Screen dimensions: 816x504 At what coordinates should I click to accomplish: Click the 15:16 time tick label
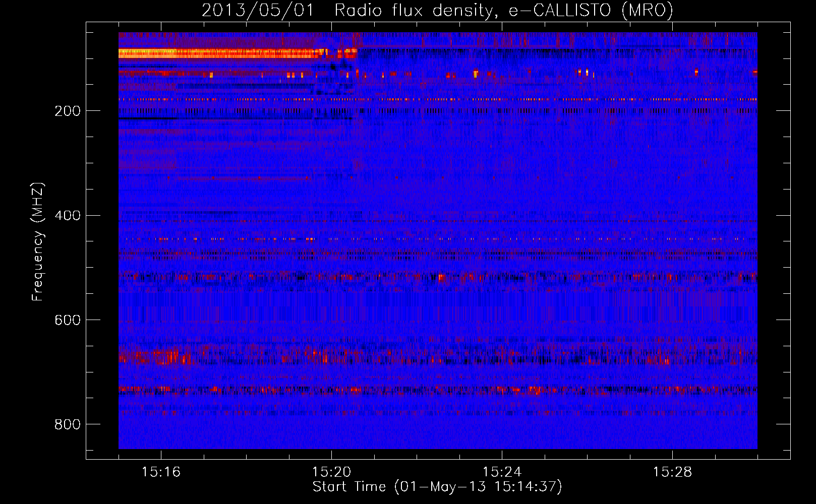coord(161,472)
